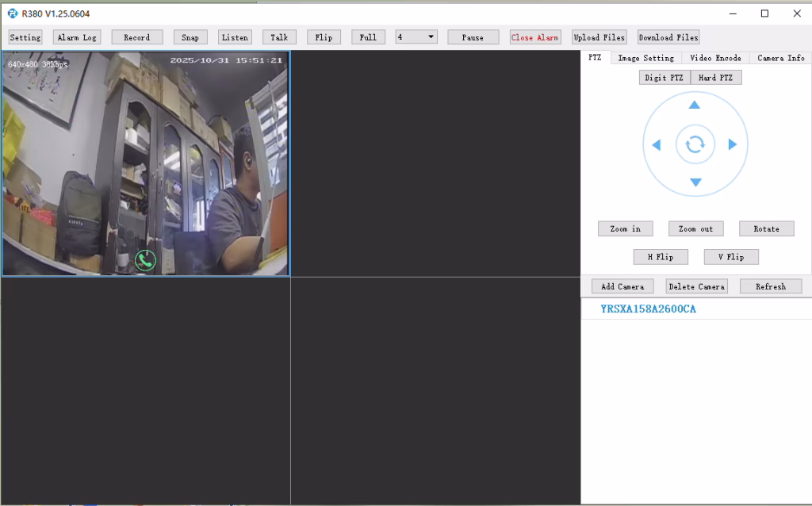Switch to the Image Setting tab
Image resolution: width=812 pixels, height=506 pixels.
coord(646,57)
